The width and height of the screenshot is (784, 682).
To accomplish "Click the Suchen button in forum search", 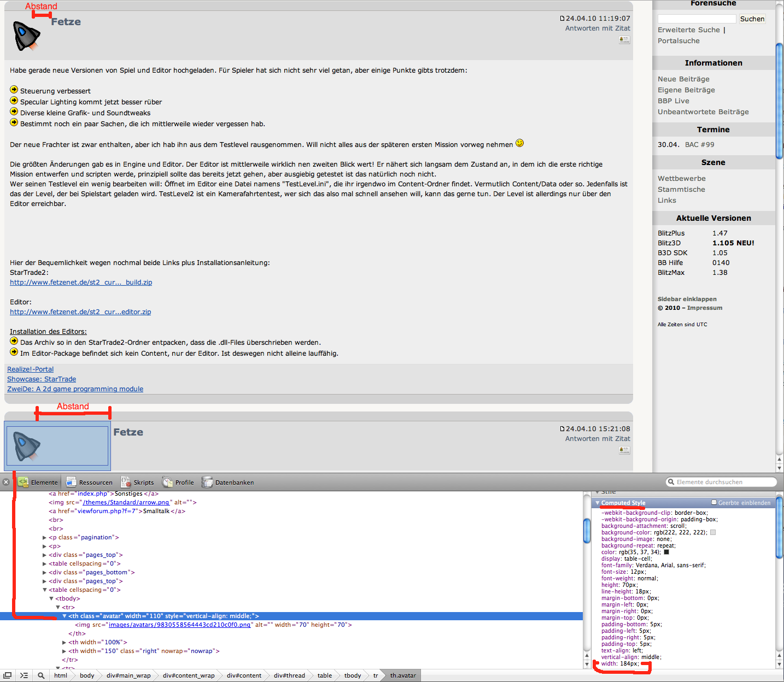I will (752, 19).
